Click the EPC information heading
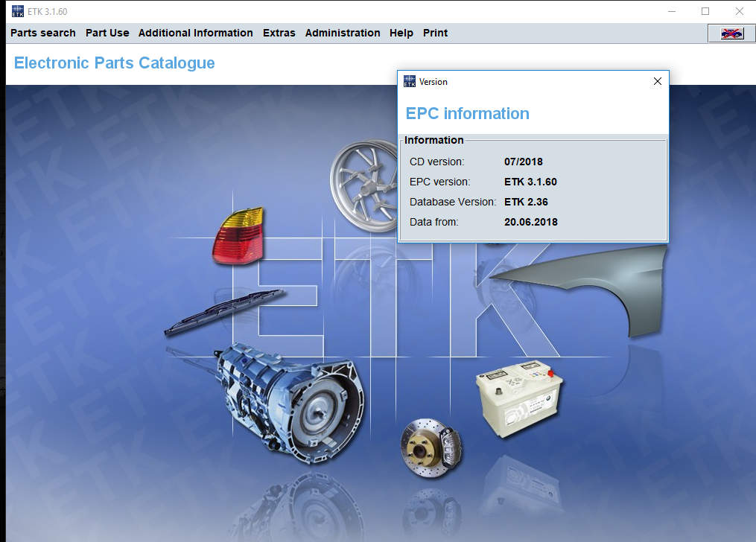756x542 pixels. coord(467,114)
